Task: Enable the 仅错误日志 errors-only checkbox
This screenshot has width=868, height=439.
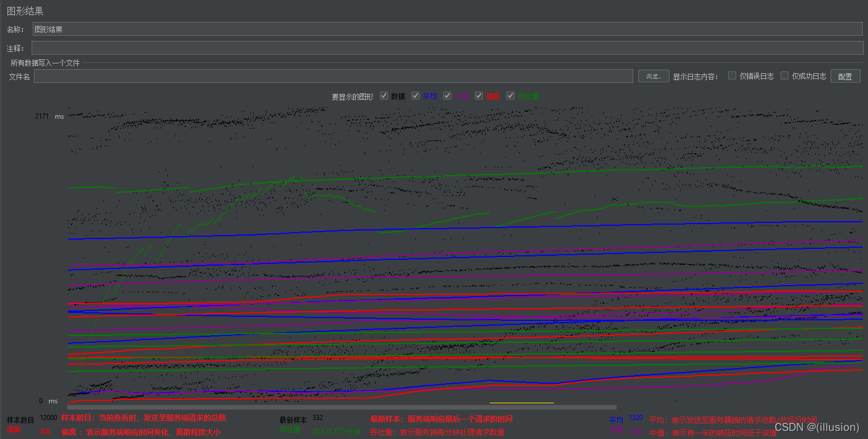Action: point(732,75)
